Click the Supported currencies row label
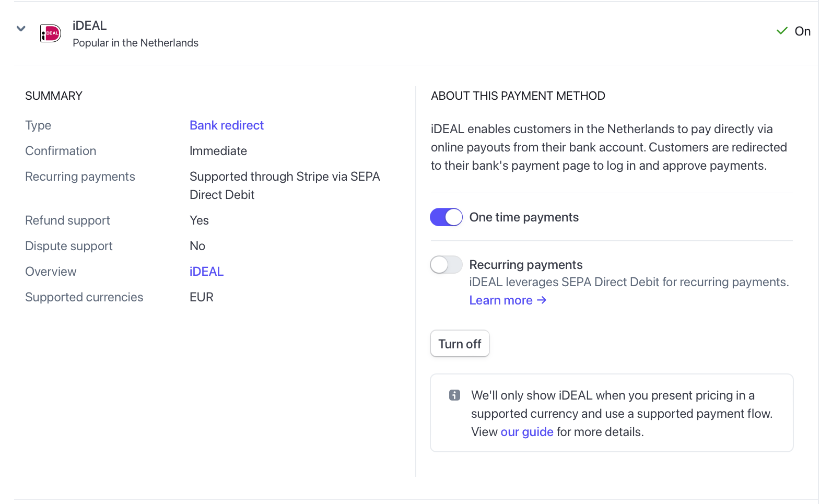This screenshot has width=820, height=504. pos(84,297)
